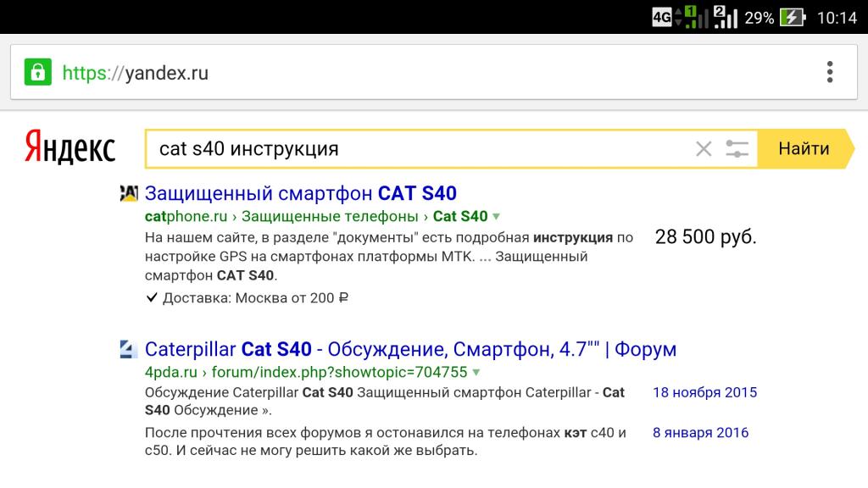Open the Cat S40 breadcrumb link
Image resolution: width=868 pixels, height=488 pixels.
[460, 216]
